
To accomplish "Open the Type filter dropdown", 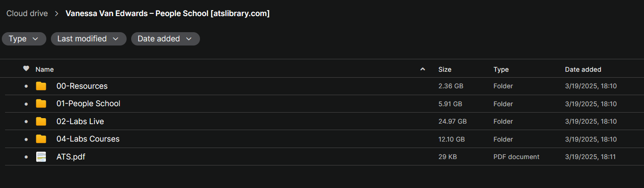I will 24,39.
